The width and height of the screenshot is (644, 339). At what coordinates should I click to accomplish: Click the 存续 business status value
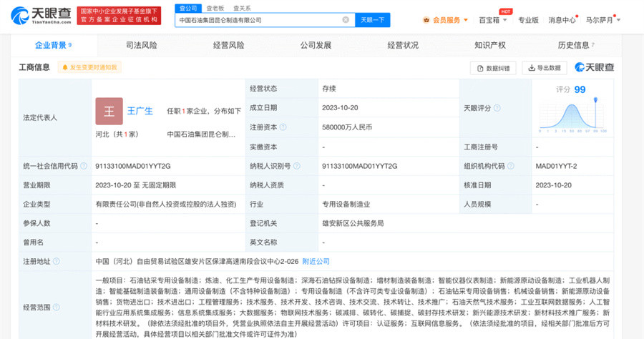pyautogui.click(x=329, y=89)
